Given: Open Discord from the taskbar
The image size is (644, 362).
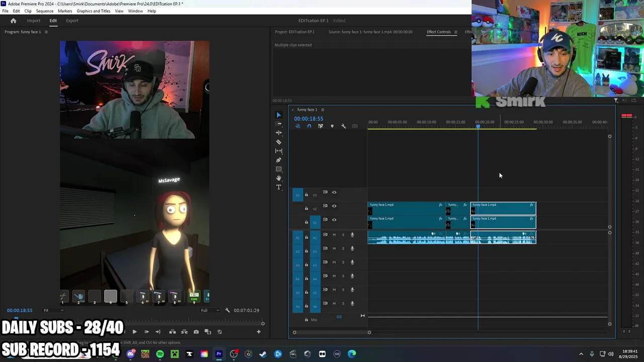Looking at the screenshot, I should [x=130, y=354].
